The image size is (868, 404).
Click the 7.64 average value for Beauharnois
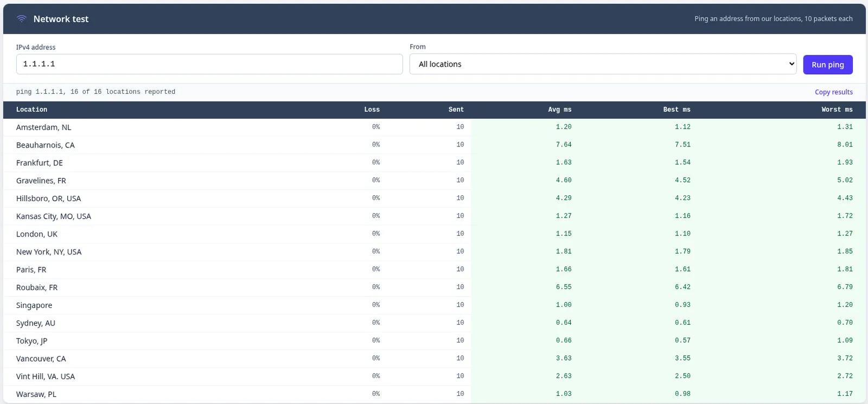click(564, 145)
